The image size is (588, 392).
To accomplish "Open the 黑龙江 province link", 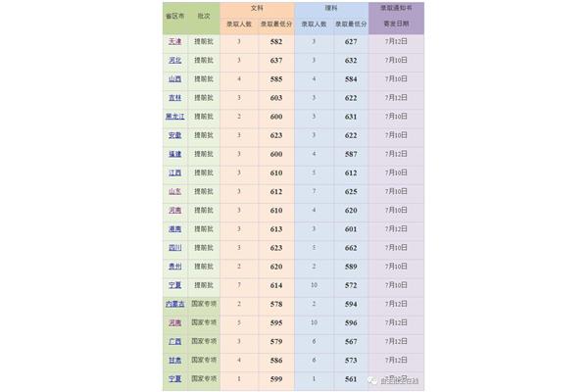I will tap(174, 117).
